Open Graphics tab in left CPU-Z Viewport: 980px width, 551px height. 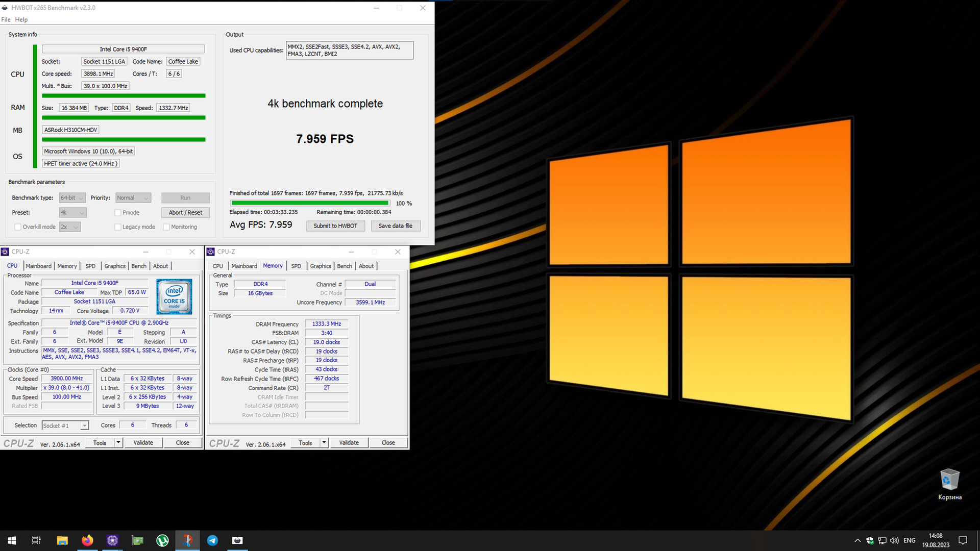click(x=115, y=266)
